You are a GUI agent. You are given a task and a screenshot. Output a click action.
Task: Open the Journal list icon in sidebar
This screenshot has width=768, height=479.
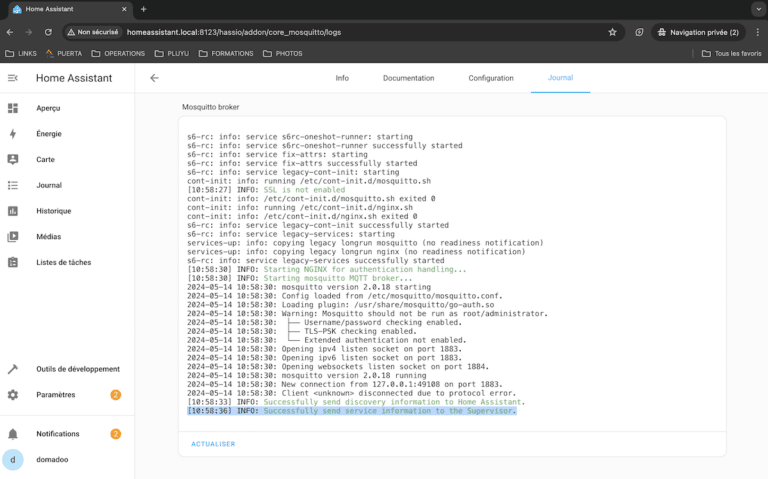coord(13,185)
